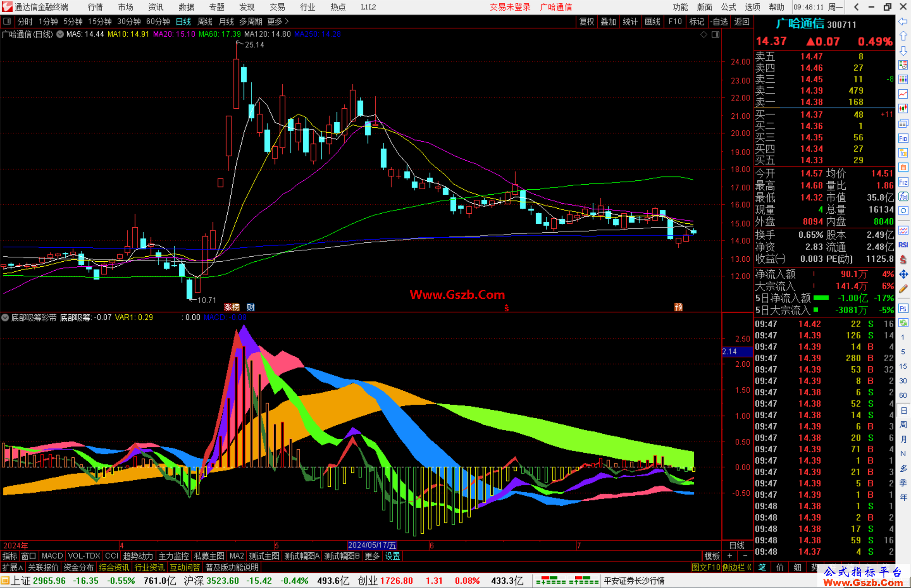Open the 模板 template menu
911x588 pixels.
point(712,556)
